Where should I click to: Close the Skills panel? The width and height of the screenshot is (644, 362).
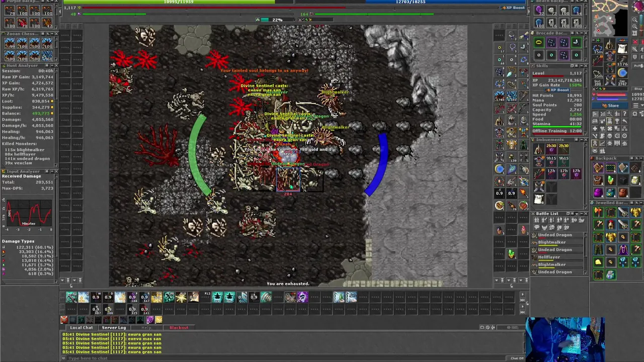[585, 66]
